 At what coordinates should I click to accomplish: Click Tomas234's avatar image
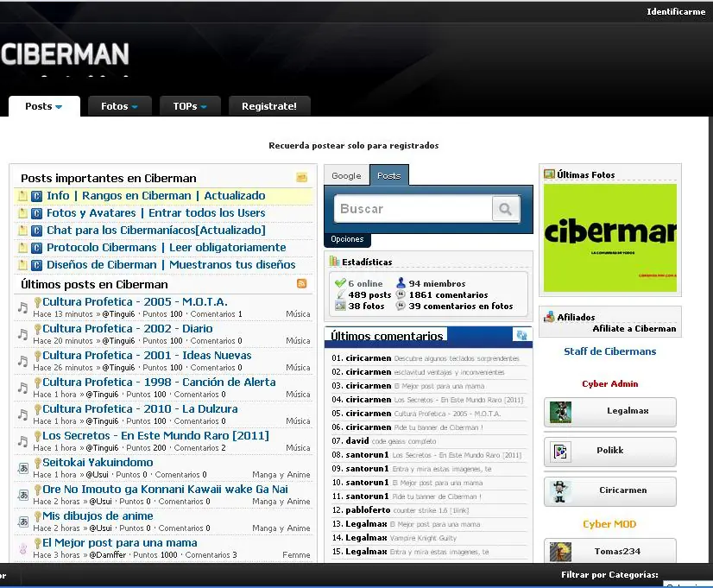pos(560,552)
